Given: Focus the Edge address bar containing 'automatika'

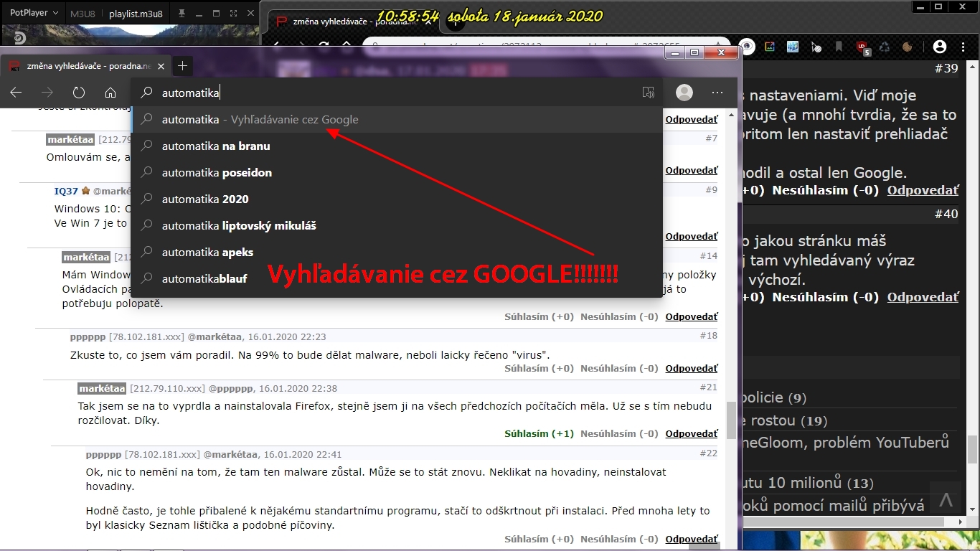Looking at the screenshot, I should coord(398,93).
